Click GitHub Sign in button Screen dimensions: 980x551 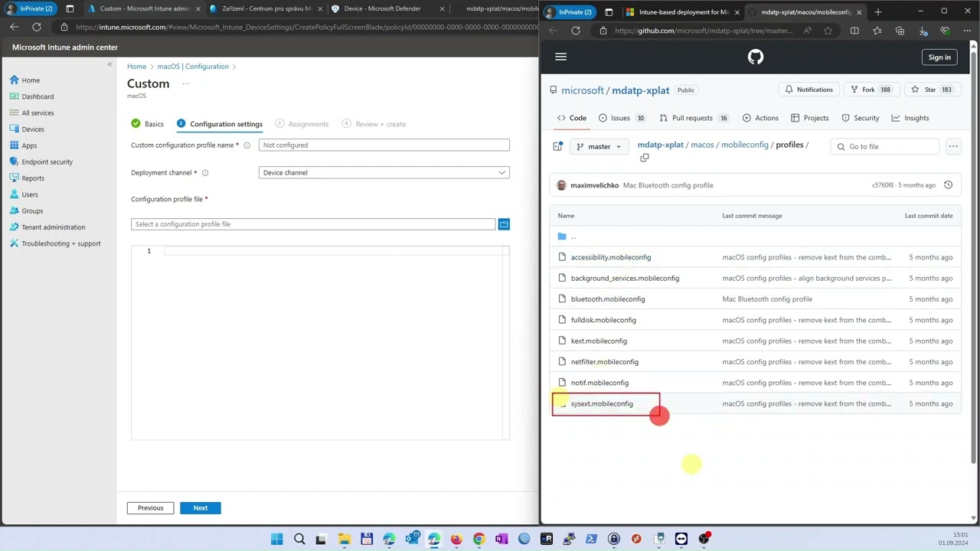click(939, 57)
